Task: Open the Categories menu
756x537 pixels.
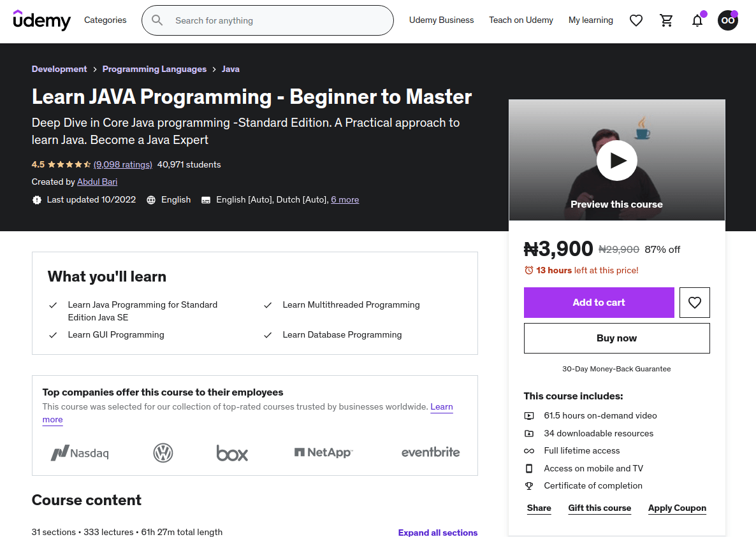Action: (105, 20)
